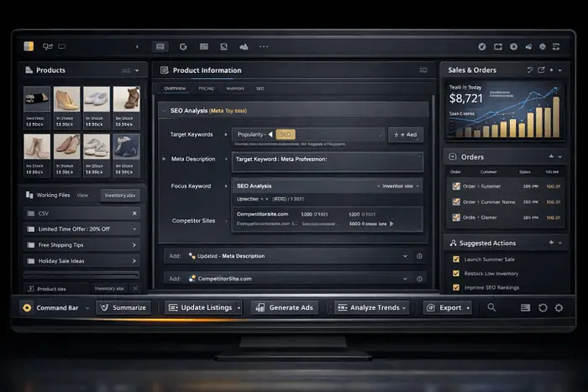588x392 pixels.
Task: Toggle the Restock Low Inventory checkbox
Action: pos(456,274)
